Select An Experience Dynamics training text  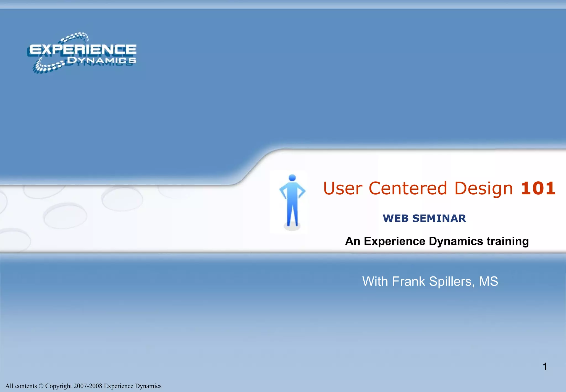tap(437, 241)
